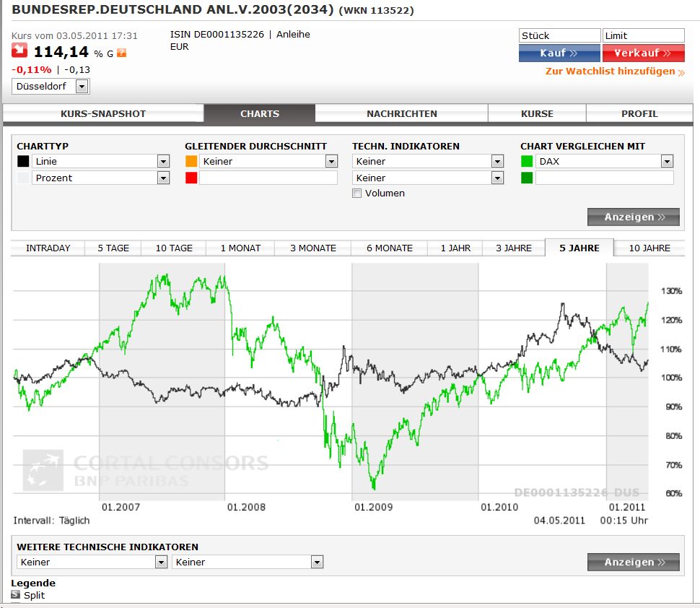Open the Prozent scale dropdown
700x608 pixels.
point(100,178)
